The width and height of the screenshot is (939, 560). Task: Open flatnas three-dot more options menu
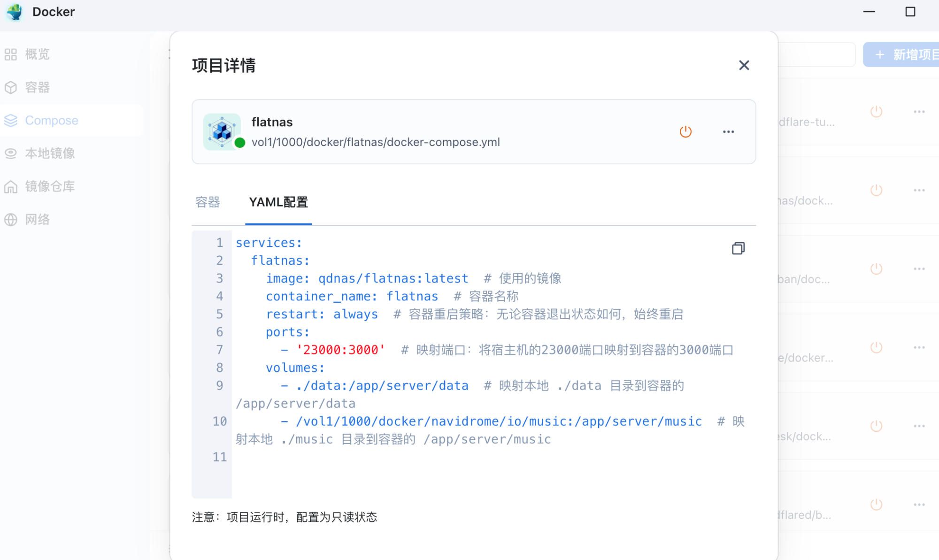click(x=728, y=132)
